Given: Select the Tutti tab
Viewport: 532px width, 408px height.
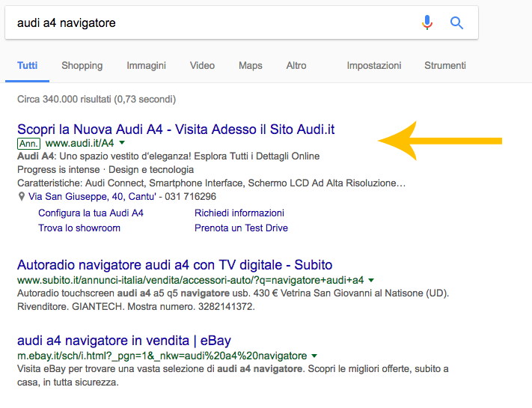Looking at the screenshot, I should 27,66.
